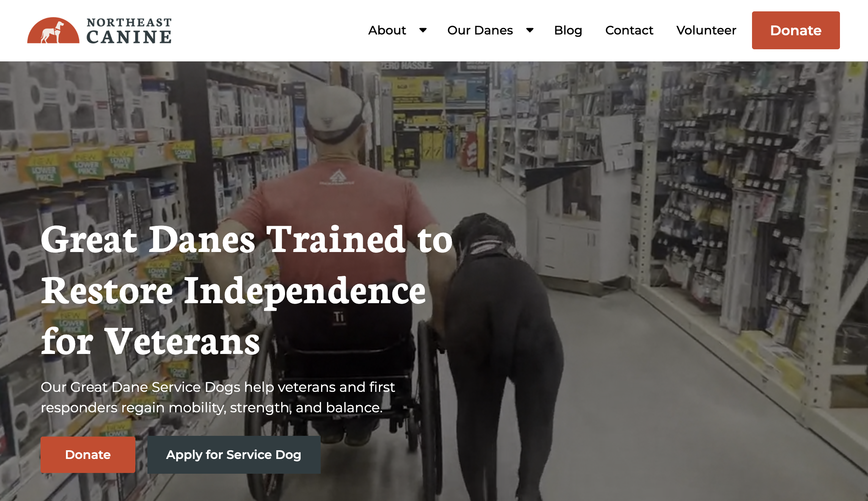
Task: Click the word CANINE in logo
Action: (x=129, y=37)
